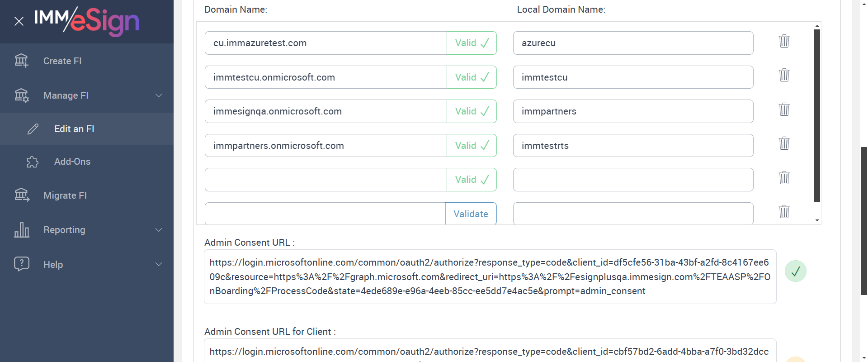868x362 pixels.
Task: Delete the cu.immazuretest.com domain row
Action: (784, 41)
